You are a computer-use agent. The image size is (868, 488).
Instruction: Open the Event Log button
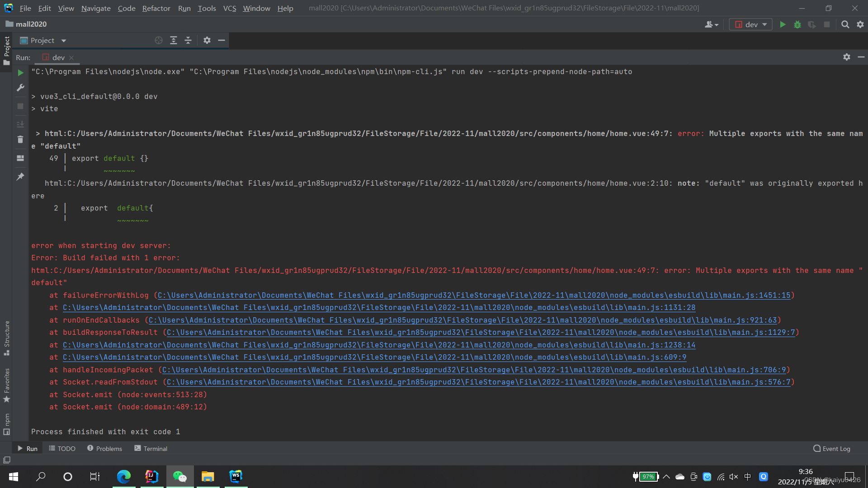coord(831,448)
